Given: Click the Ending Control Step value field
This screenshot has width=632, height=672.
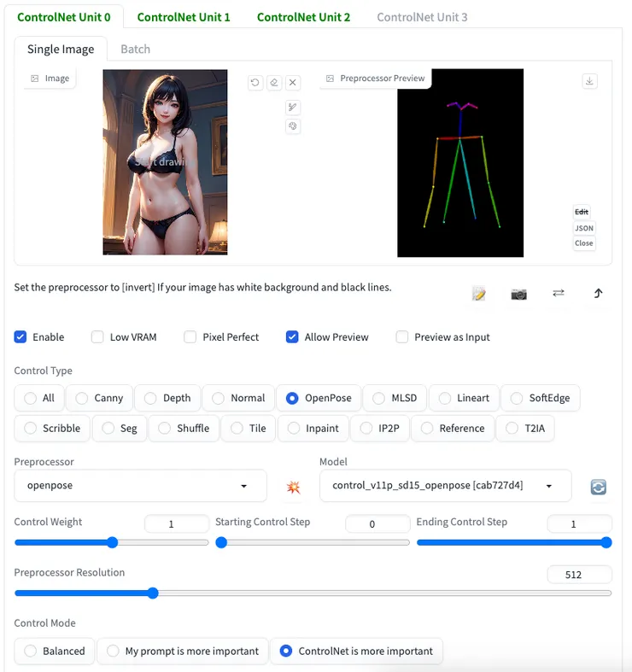Looking at the screenshot, I should click(x=580, y=523).
